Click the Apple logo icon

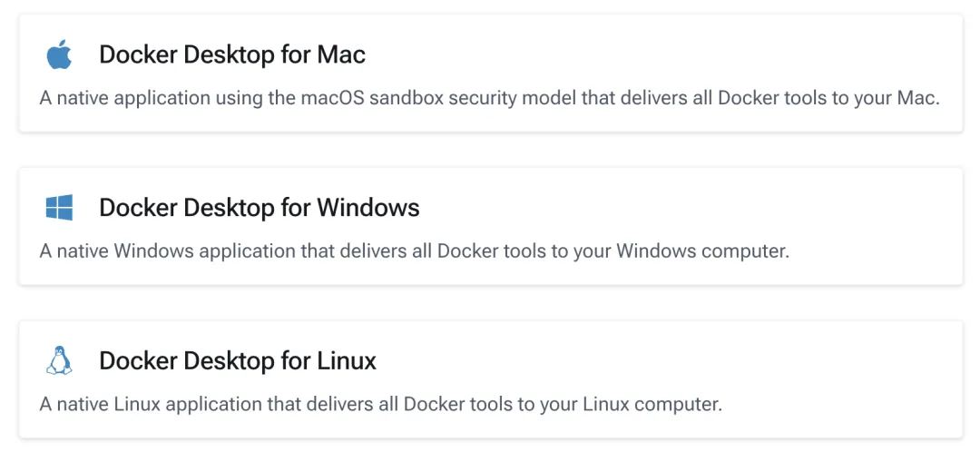coord(59,55)
